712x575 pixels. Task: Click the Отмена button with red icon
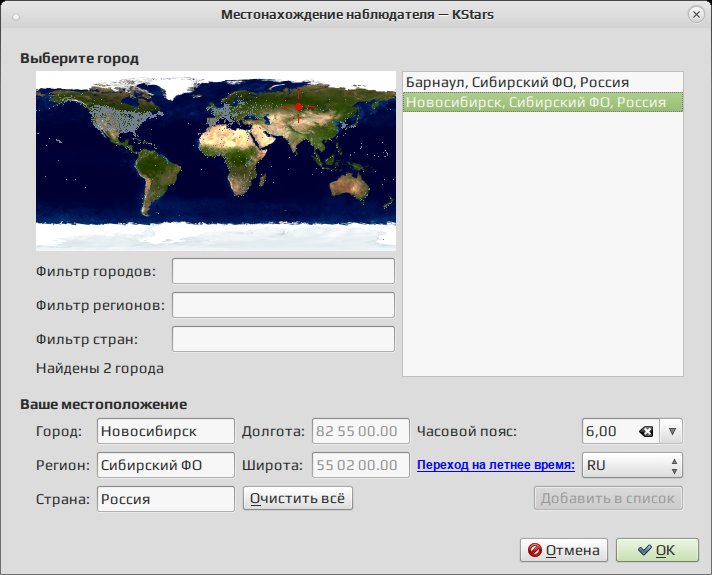[x=564, y=550]
